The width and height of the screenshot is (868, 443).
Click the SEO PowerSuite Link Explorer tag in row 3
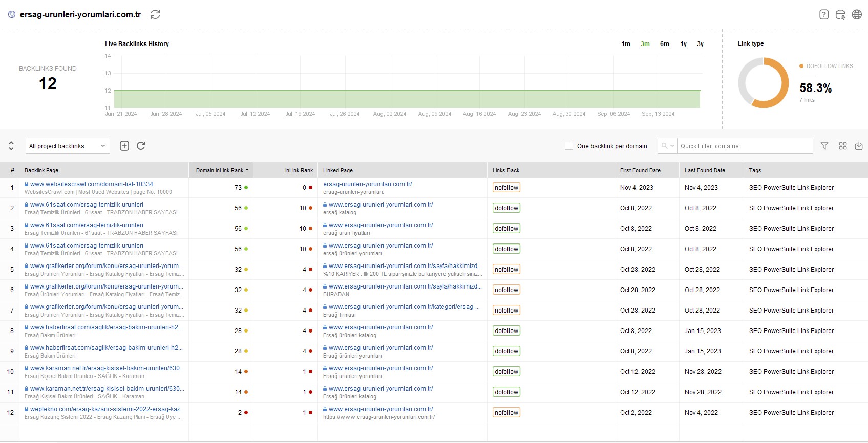pyautogui.click(x=791, y=229)
